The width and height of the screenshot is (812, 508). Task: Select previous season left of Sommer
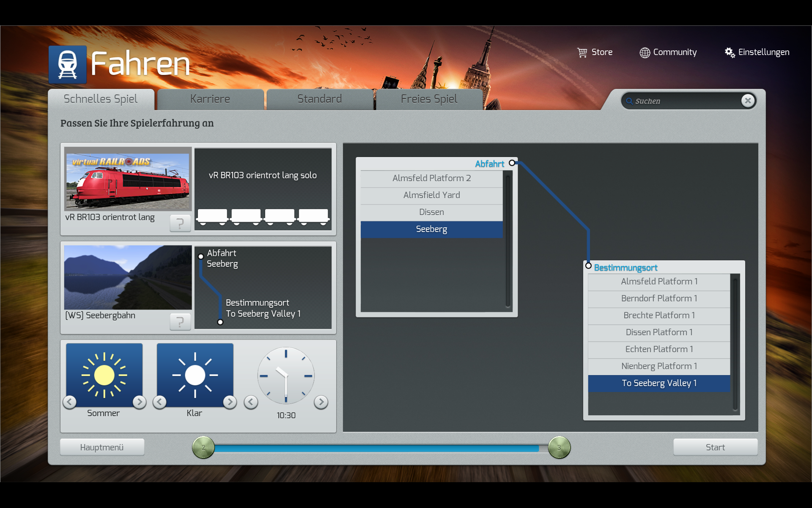pyautogui.click(x=70, y=402)
